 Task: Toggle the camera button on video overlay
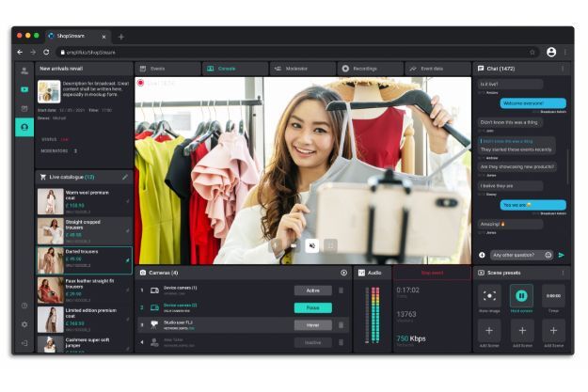pyautogui.click(x=294, y=246)
